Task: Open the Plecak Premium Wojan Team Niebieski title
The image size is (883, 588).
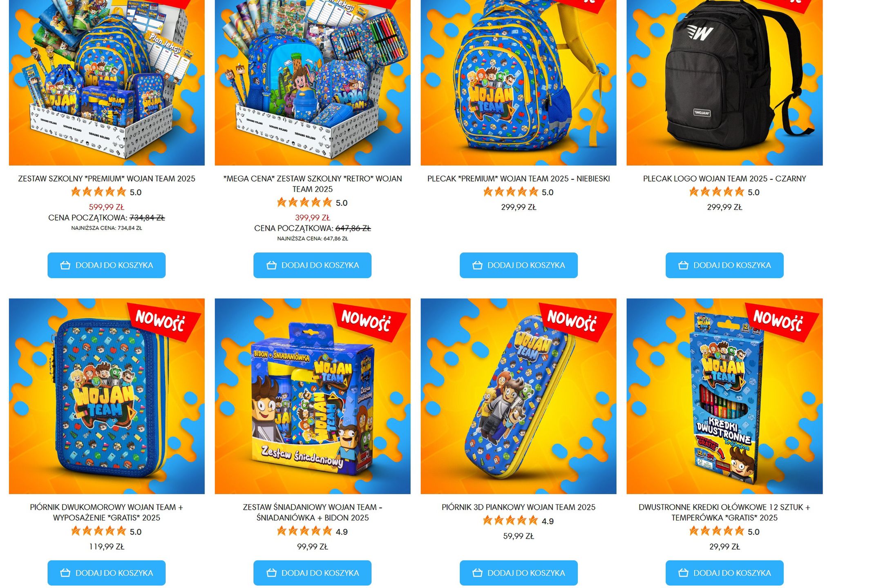Action: coord(519,178)
